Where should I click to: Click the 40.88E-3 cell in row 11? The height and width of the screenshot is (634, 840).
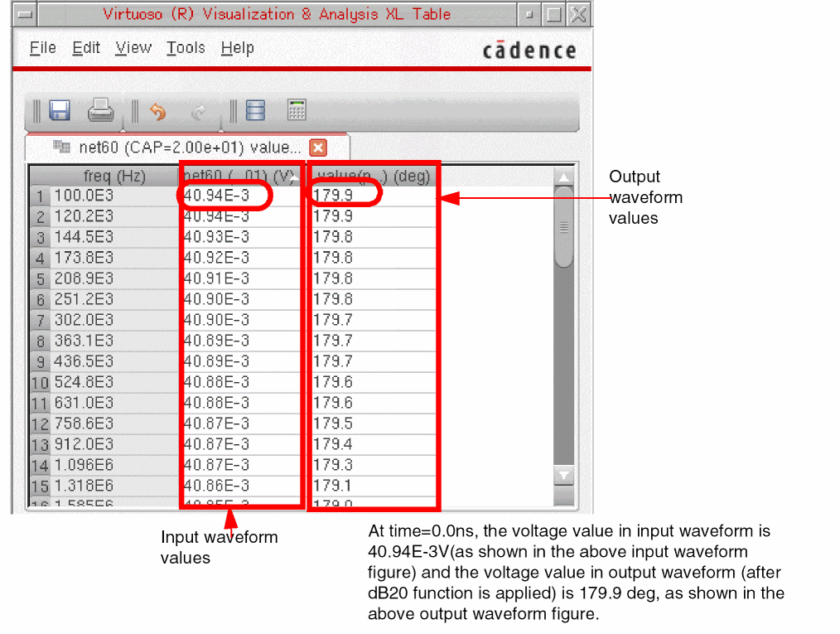click(x=242, y=403)
